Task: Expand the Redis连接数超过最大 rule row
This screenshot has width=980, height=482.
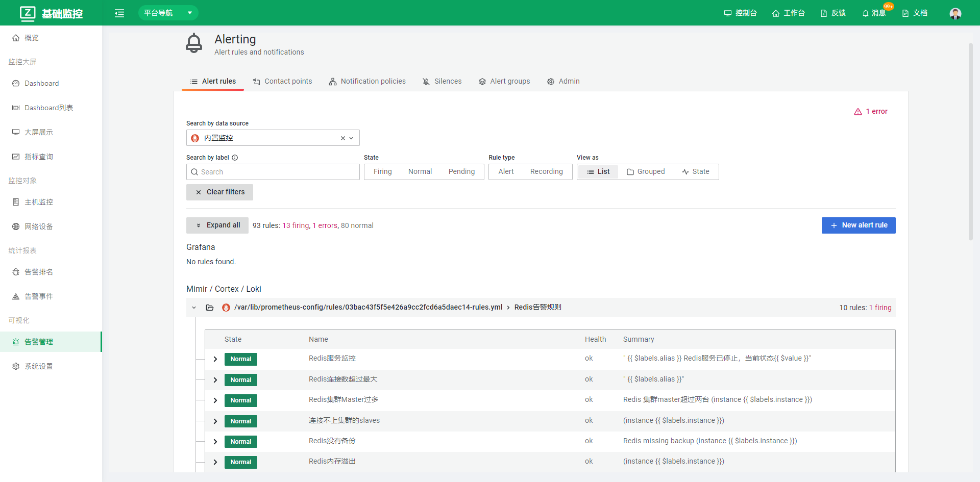Action: coord(215,380)
